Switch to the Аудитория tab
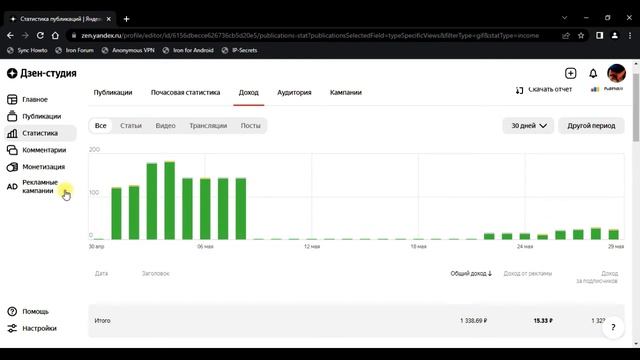Screen dimensions: 640x360 tap(294, 92)
